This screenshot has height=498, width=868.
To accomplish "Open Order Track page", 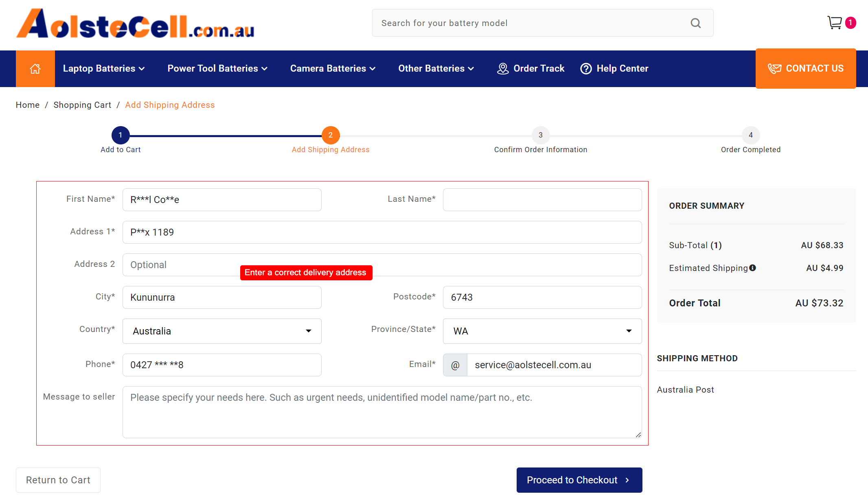I will (x=531, y=69).
